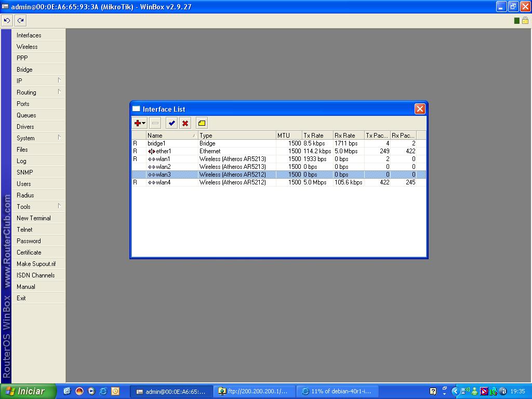
Task: Click the green status indicator in toolbar
Action: 517,21
